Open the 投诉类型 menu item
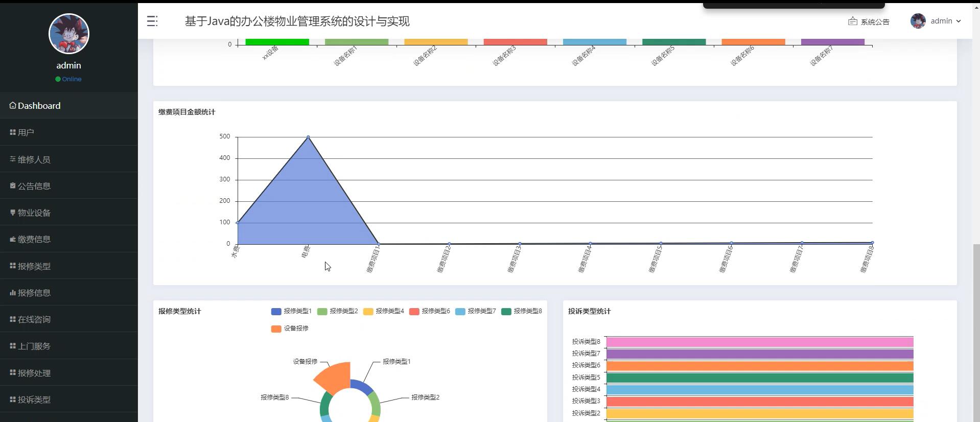The width and height of the screenshot is (980, 422). click(x=69, y=400)
